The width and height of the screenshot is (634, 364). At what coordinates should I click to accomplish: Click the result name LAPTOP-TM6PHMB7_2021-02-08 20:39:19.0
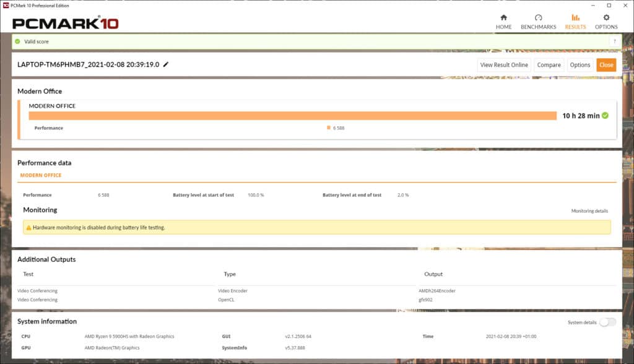[x=88, y=64]
